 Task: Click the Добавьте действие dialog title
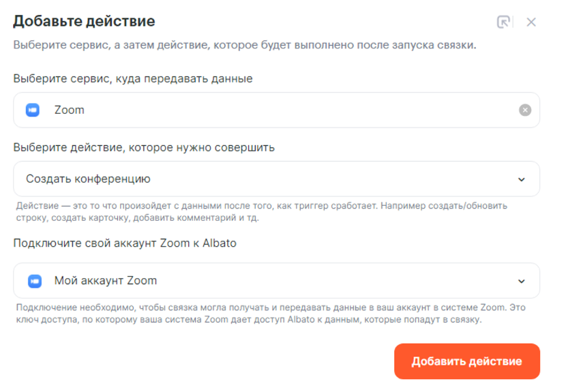[x=85, y=21]
